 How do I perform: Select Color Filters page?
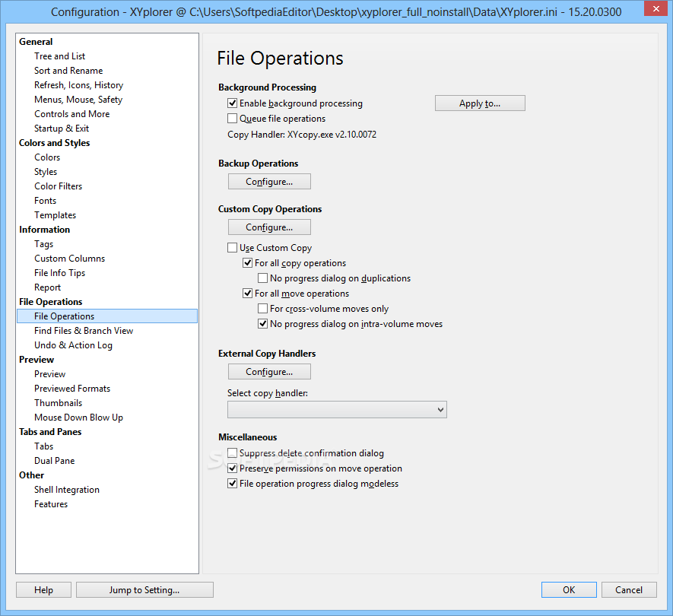tap(59, 186)
